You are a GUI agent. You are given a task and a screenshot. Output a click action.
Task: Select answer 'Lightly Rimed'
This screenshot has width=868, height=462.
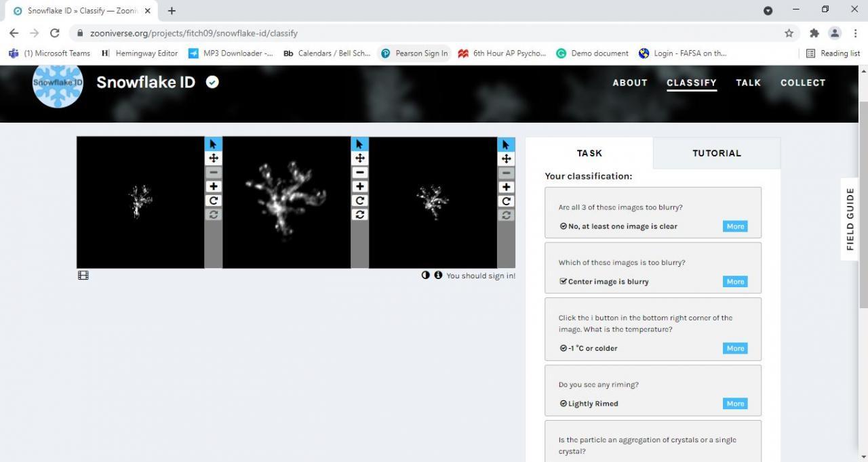tap(589, 403)
